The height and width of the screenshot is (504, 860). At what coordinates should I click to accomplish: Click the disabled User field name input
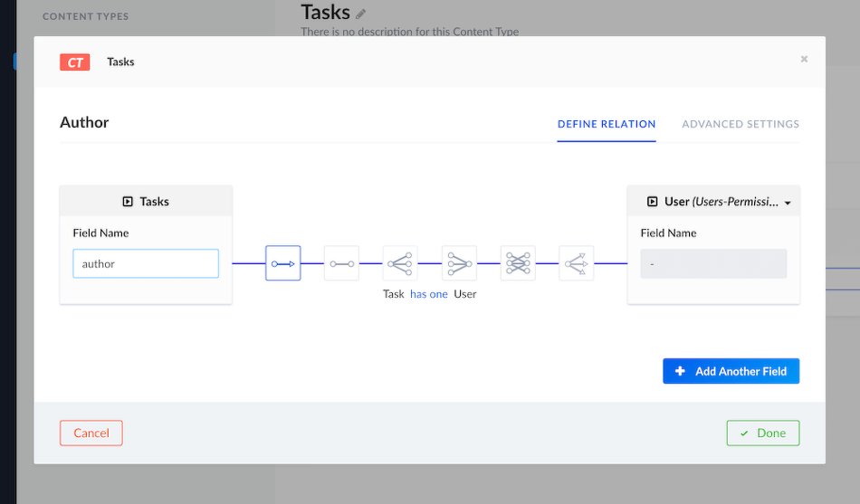[x=713, y=263]
